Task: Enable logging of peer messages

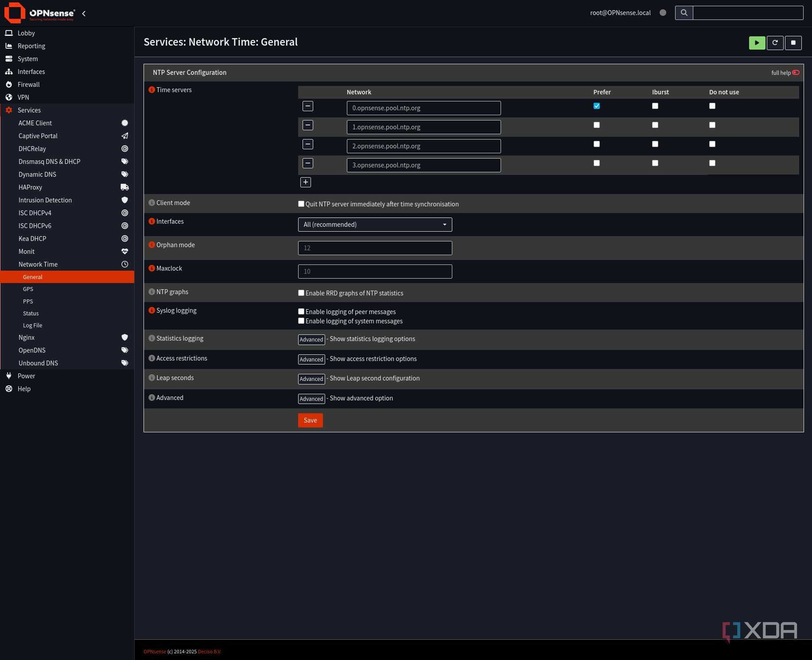Action: point(301,311)
